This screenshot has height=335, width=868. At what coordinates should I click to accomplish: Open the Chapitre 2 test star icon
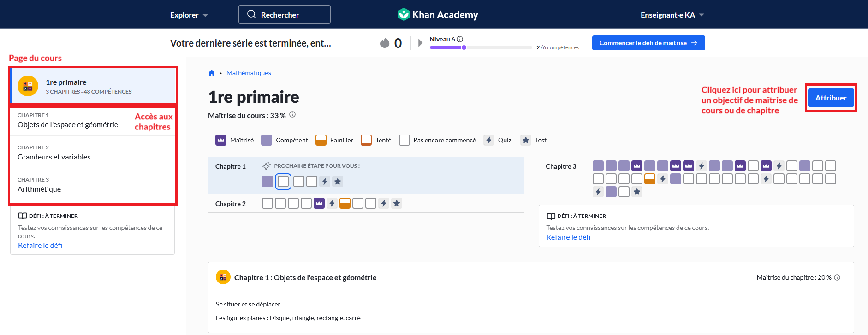point(397,203)
